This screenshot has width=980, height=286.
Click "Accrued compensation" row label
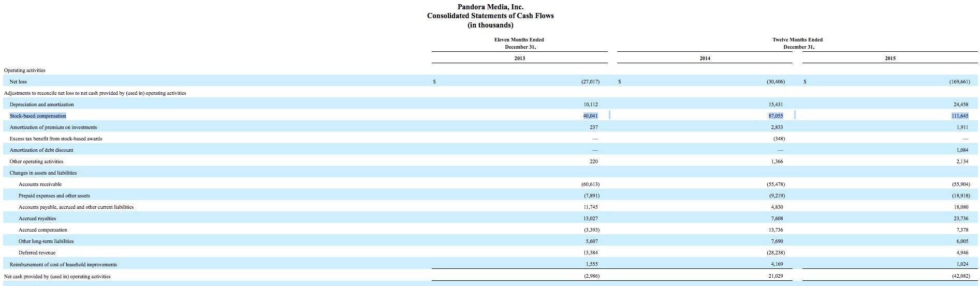(43, 230)
